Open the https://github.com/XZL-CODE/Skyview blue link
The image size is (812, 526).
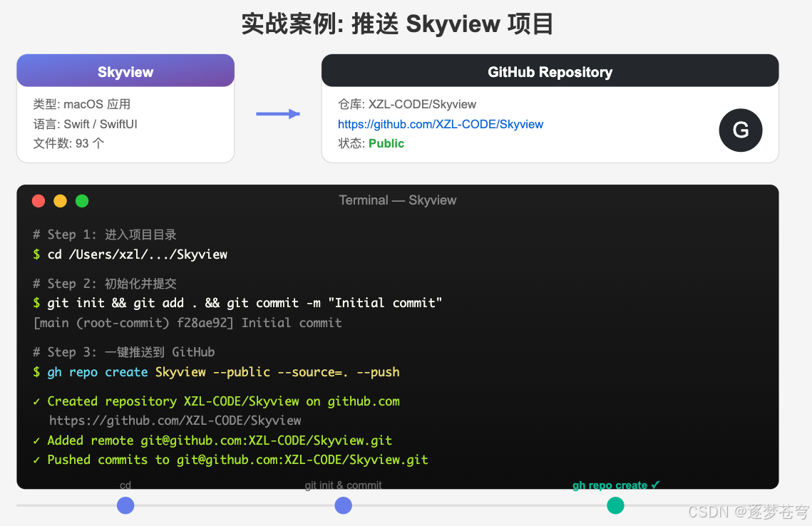pyautogui.click(x=440, y=124)
